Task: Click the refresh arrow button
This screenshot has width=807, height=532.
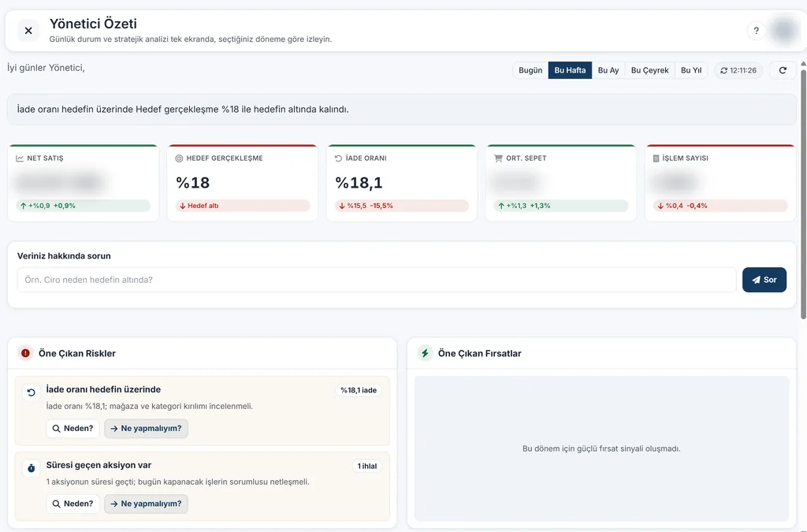Action: 783,70
